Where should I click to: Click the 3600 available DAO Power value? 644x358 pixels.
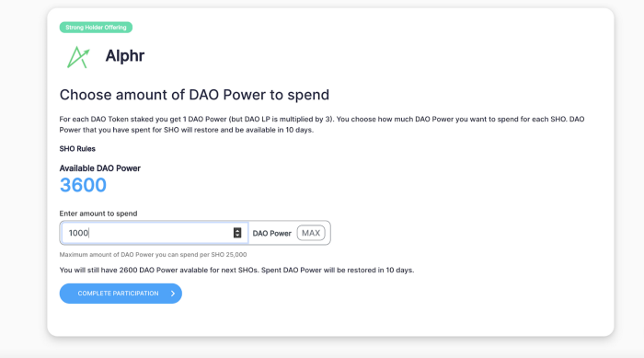tap(83, 185)
